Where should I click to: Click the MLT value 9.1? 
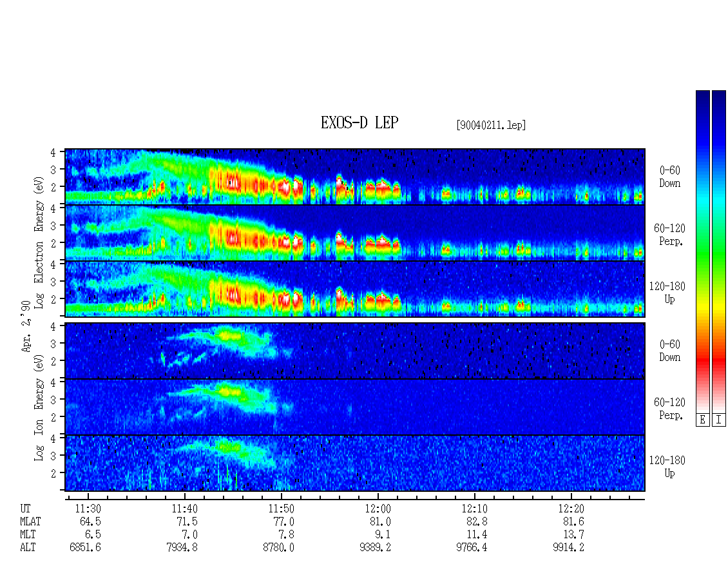click(x=383, y=535)
